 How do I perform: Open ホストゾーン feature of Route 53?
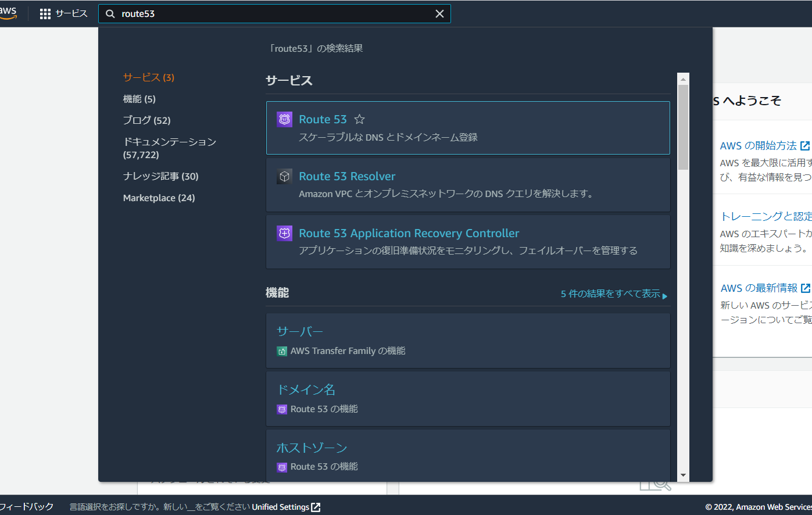pyautogui.click(x=312, y=448)
